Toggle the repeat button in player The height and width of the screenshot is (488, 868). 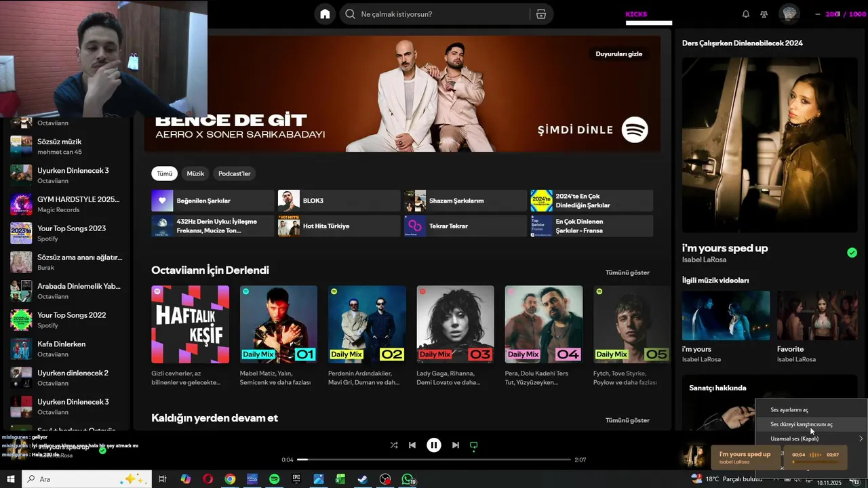[x=474, y=445]
